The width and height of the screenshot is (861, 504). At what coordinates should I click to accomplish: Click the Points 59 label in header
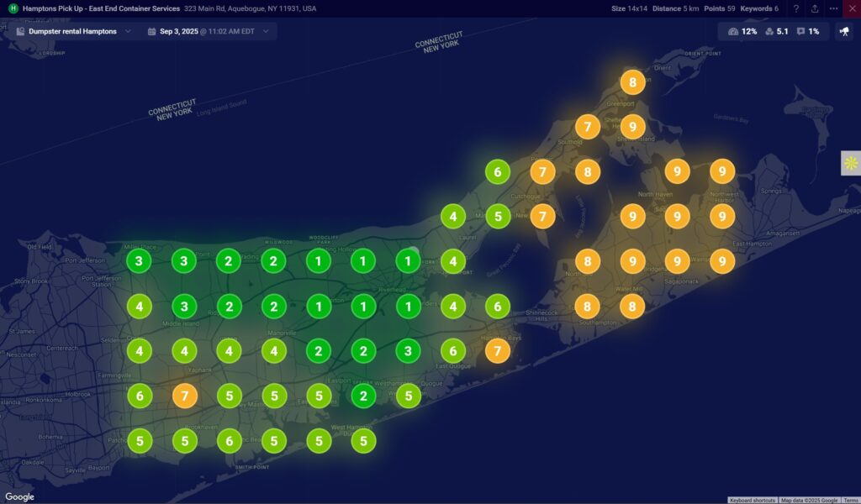(719, 8)
